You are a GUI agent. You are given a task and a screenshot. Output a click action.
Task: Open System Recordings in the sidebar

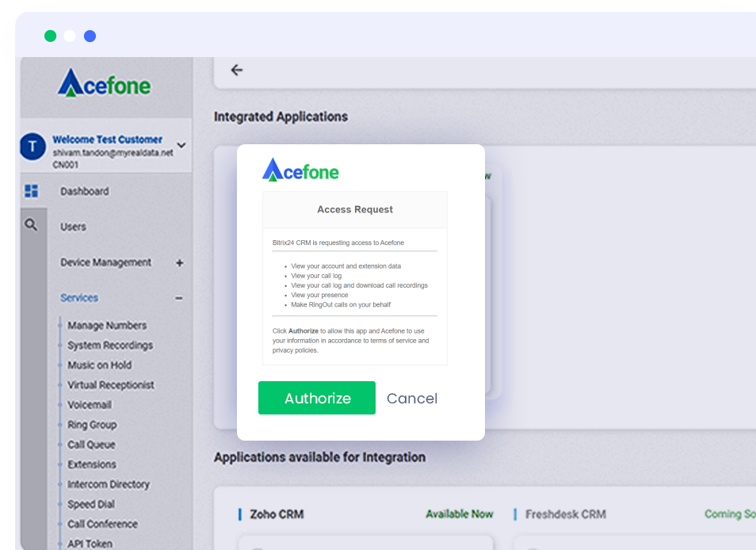point(110,346)
